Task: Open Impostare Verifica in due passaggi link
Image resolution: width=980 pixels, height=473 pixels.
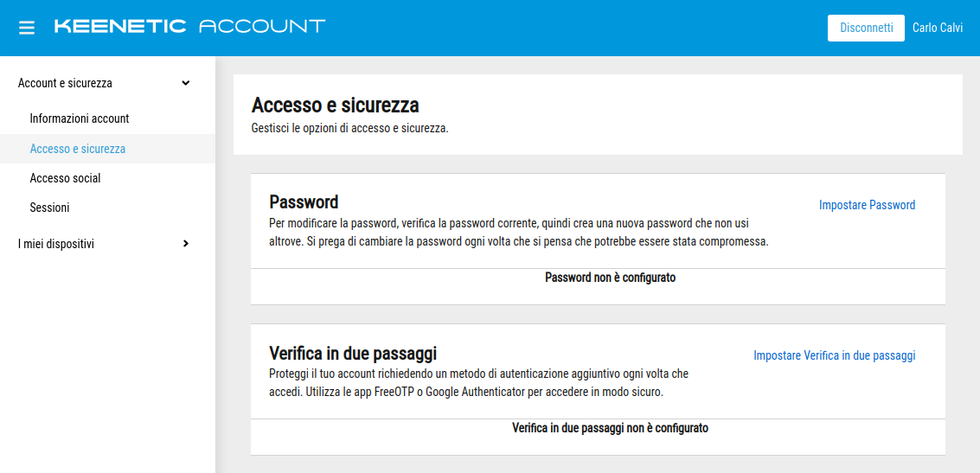Action: pyautogui.click(x=834, y=355)
